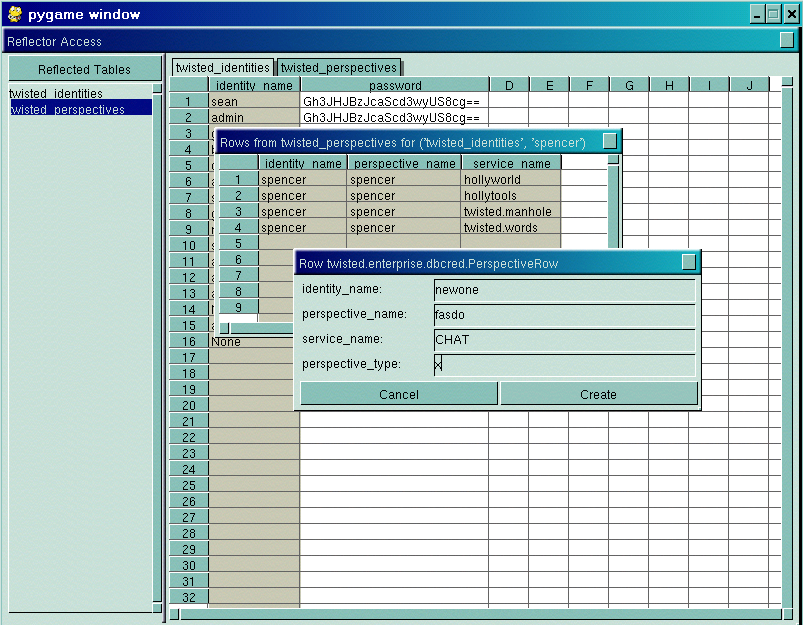Select twisted_identities in Reflected Tables list
Image resolution: width=803 pixels, height=625 pixels.
click(56, 94)
